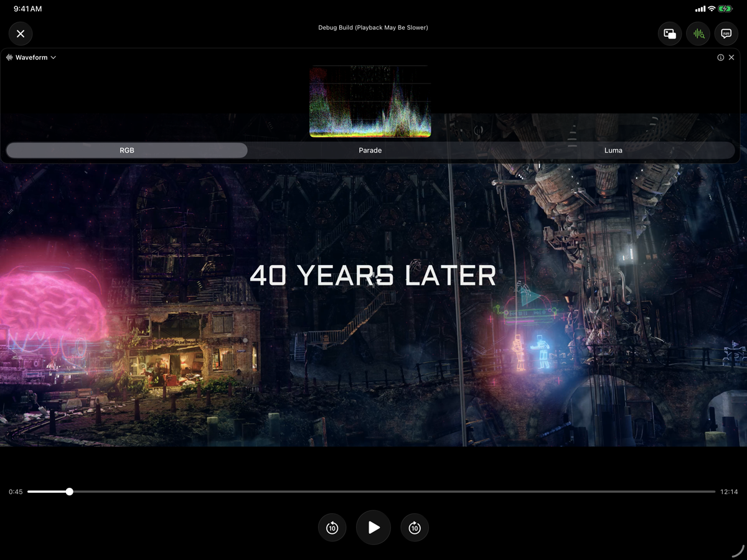Tap the Wi-Fi status icon
This screenshot has width=747, height=560.
[x=712, y=9]
